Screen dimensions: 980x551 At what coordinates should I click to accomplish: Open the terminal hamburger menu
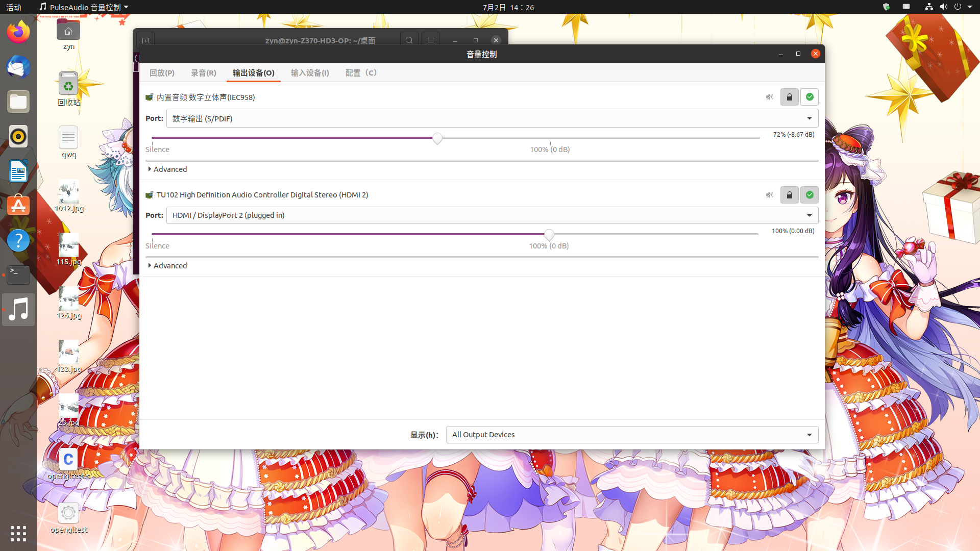tap(430, 40)
